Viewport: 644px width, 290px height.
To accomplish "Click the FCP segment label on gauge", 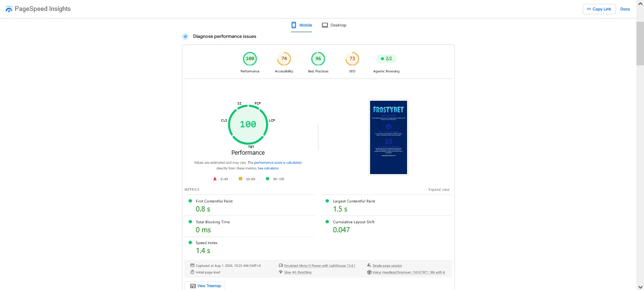I will click(x=258, y=103).
